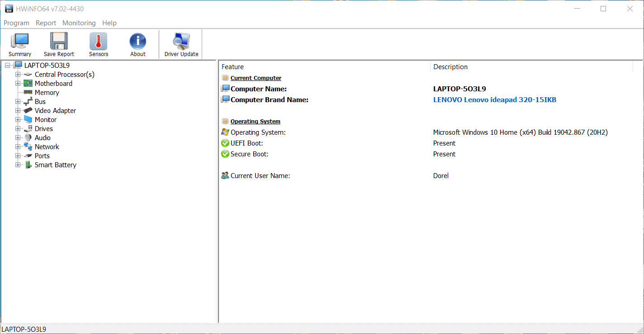Click the green check icon for Secure Boot

[x=225, y=154]
